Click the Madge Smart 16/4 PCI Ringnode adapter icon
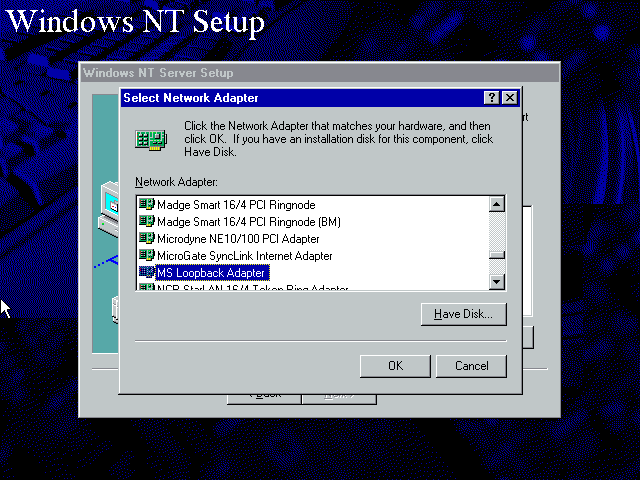This screenshot has height=480, width=640. tap(147, 204)
